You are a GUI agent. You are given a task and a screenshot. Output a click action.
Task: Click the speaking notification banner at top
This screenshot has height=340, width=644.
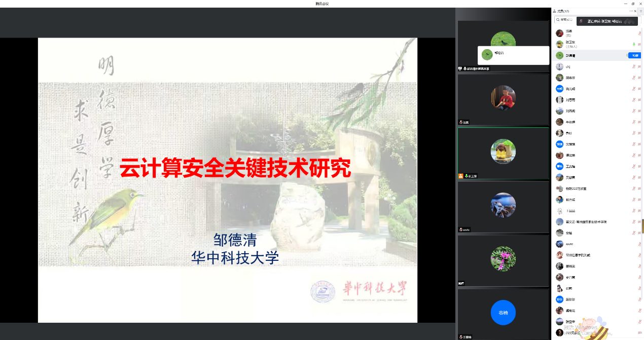(x=607, y=21)
